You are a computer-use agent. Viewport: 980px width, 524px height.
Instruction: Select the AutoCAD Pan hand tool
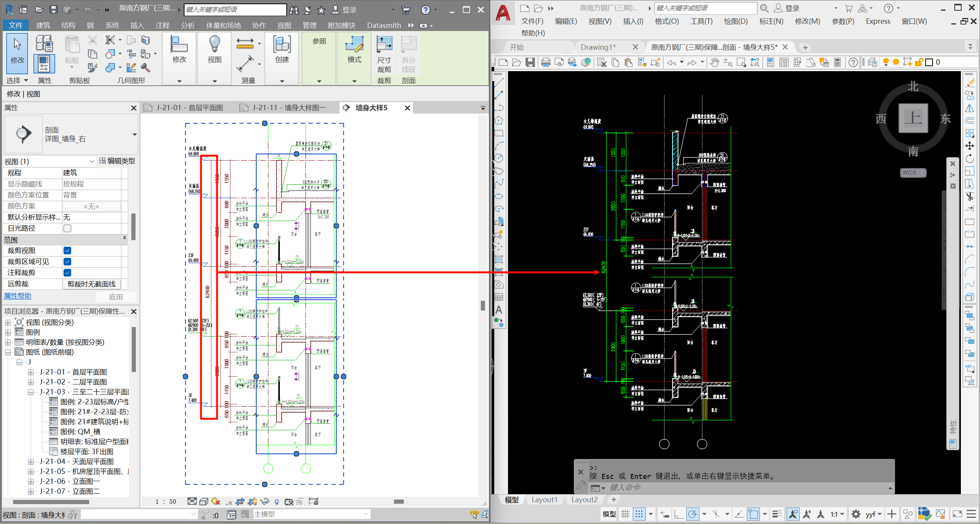pos(714,62)
